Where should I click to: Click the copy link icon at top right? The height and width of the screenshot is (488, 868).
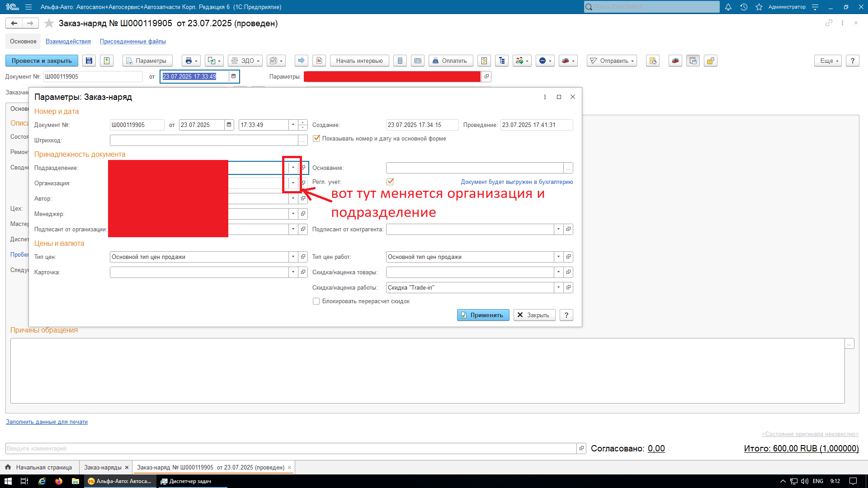(829, 23)
